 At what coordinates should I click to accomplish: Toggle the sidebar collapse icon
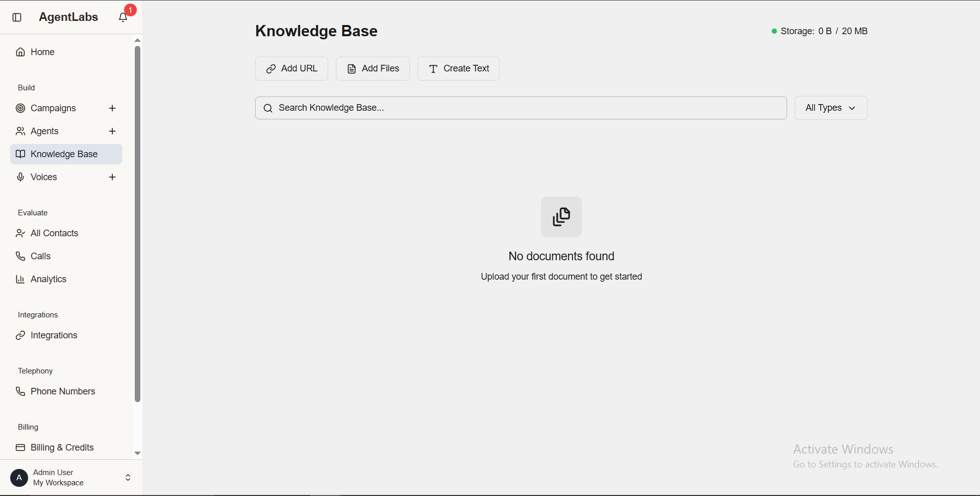point(17,17)
